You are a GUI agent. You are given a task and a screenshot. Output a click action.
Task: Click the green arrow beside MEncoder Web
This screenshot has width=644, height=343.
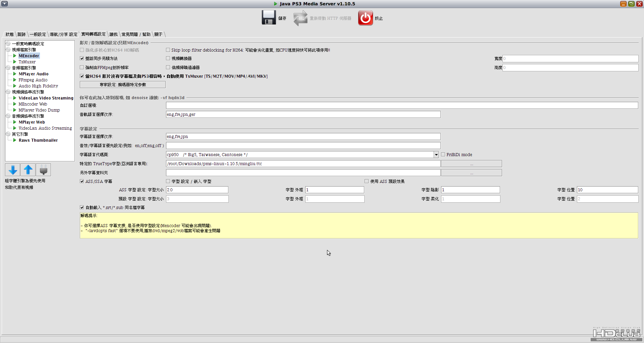(x=15, y=104)
